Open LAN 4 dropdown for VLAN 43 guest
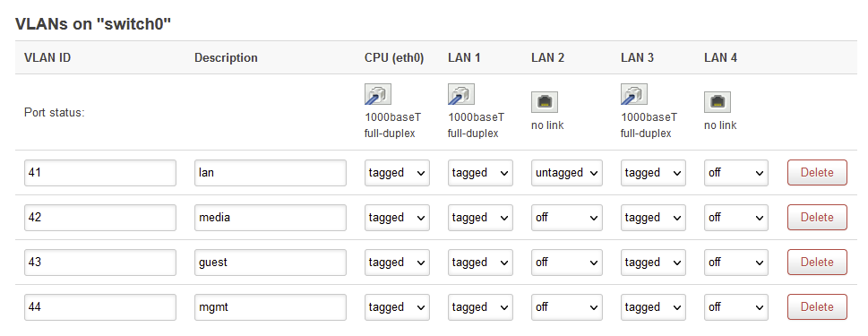The height and width of the screenshot is (336, 868). pyautogui.click(x=735, y=263)
